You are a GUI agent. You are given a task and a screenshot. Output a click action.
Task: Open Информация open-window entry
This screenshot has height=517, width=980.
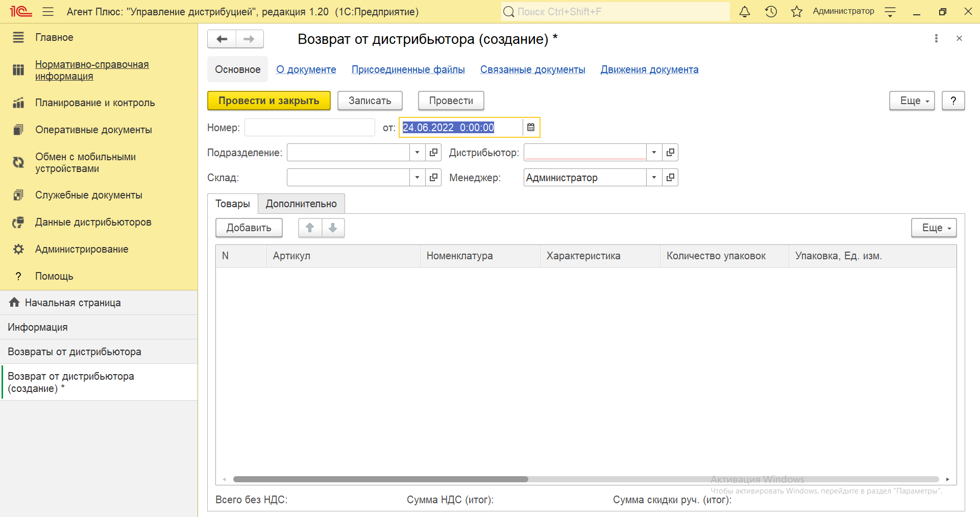[x=99, y=327]
